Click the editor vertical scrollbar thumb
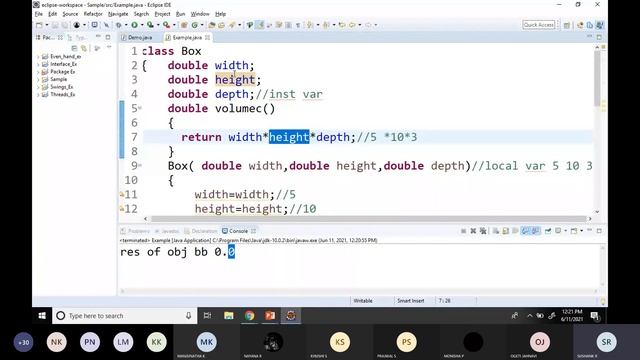The image size is (640, 360). 597,78
